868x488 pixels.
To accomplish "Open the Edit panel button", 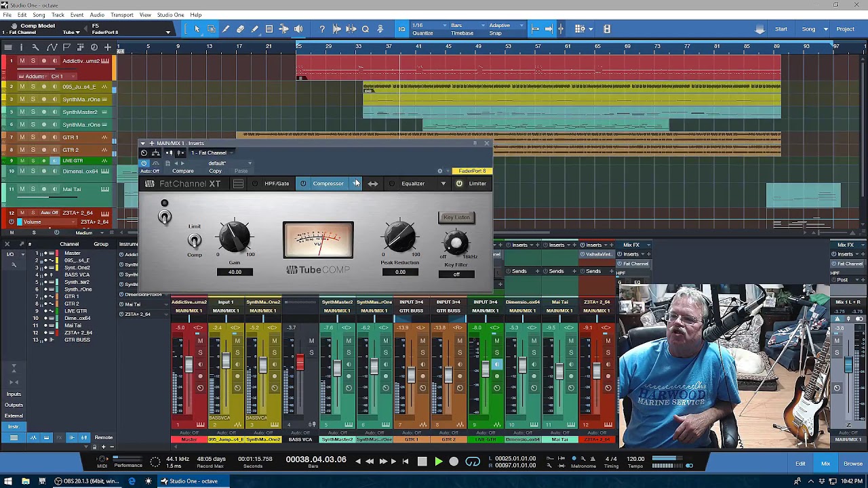I will coord(800,464).
